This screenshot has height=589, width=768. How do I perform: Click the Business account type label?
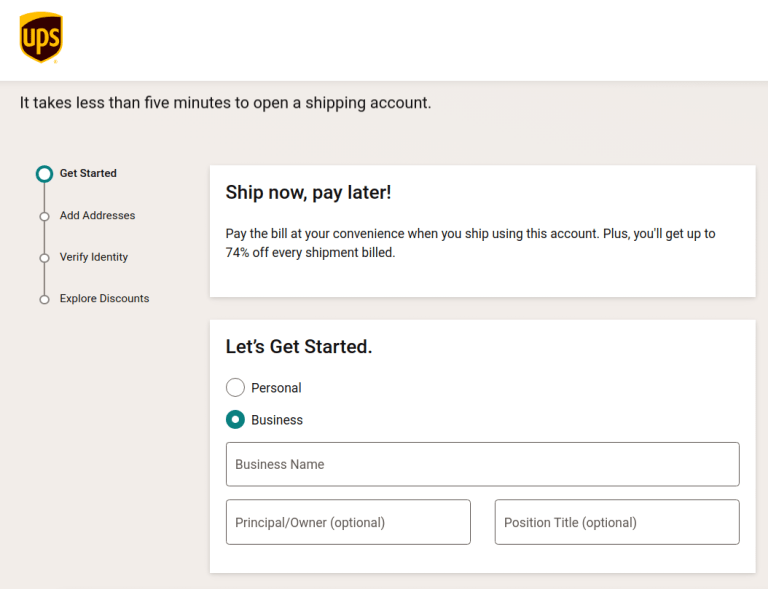(277, 420)
